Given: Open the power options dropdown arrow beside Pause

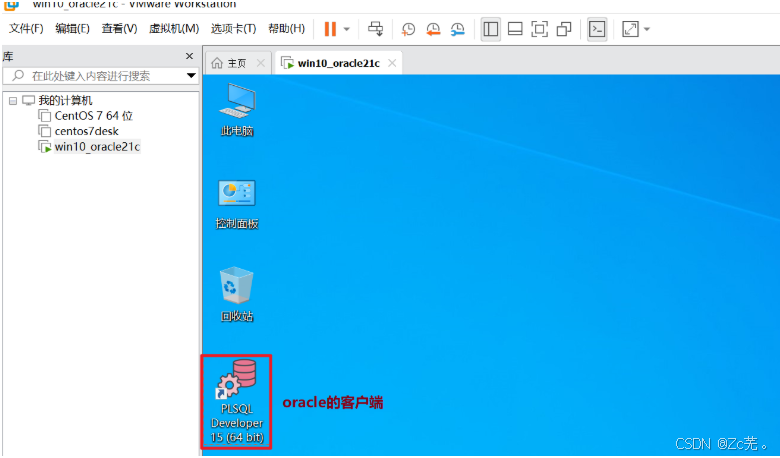Looking at the screenshot, I should click(x=347, y=29).
